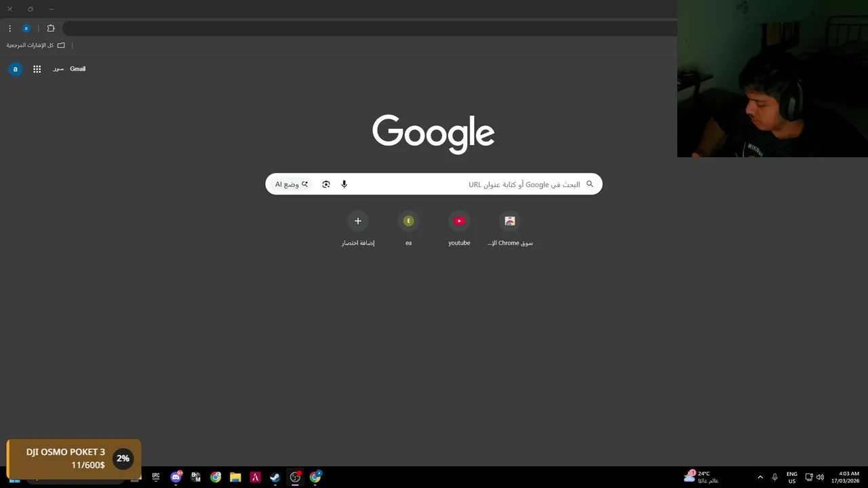Open the Google Images link

pyautogui.click(x=58, y=69)
